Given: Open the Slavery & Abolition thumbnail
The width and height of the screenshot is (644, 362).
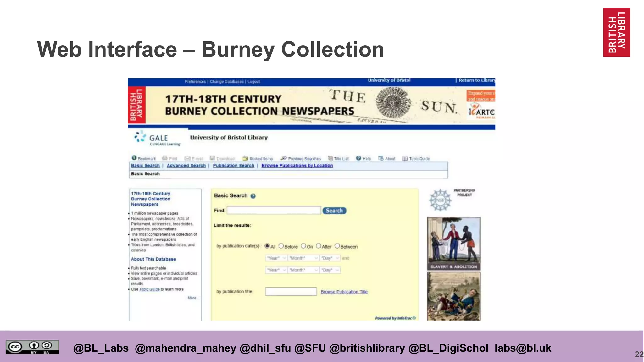Looking at the screenshot, I should coord(454,244).
